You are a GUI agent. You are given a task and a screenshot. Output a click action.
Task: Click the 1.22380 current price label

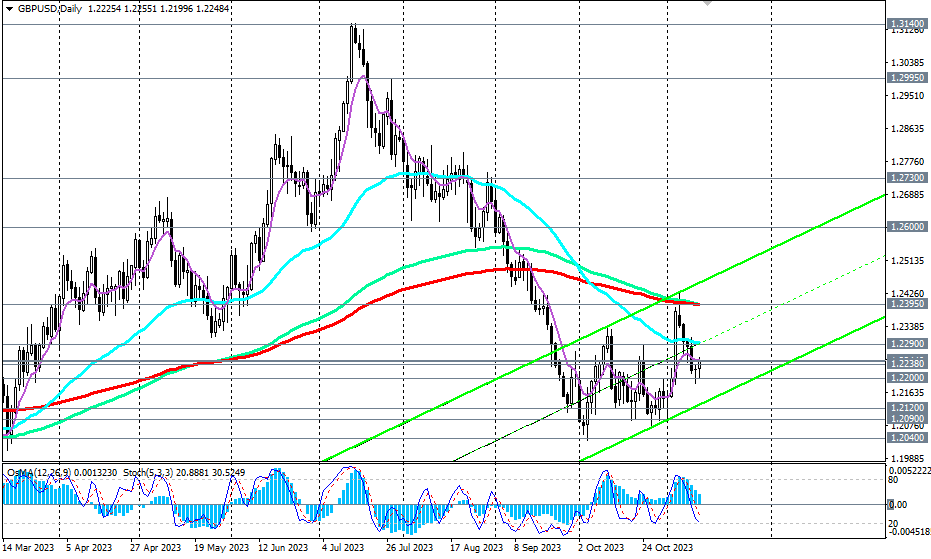[x=907, y=363]
